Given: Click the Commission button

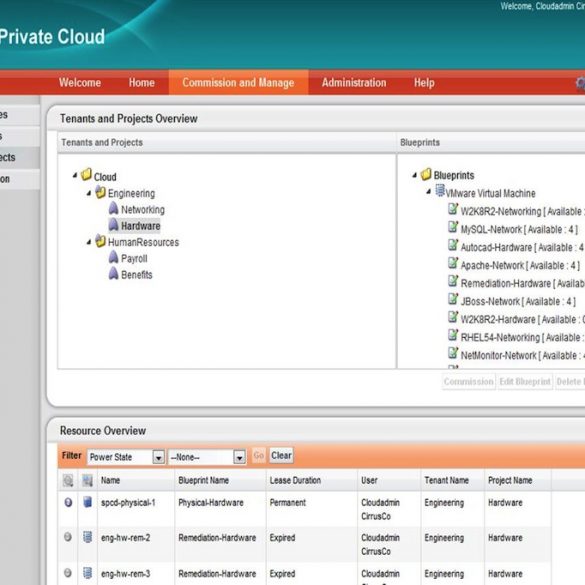Looking at the screenshot, I should [x=469, y=382].
